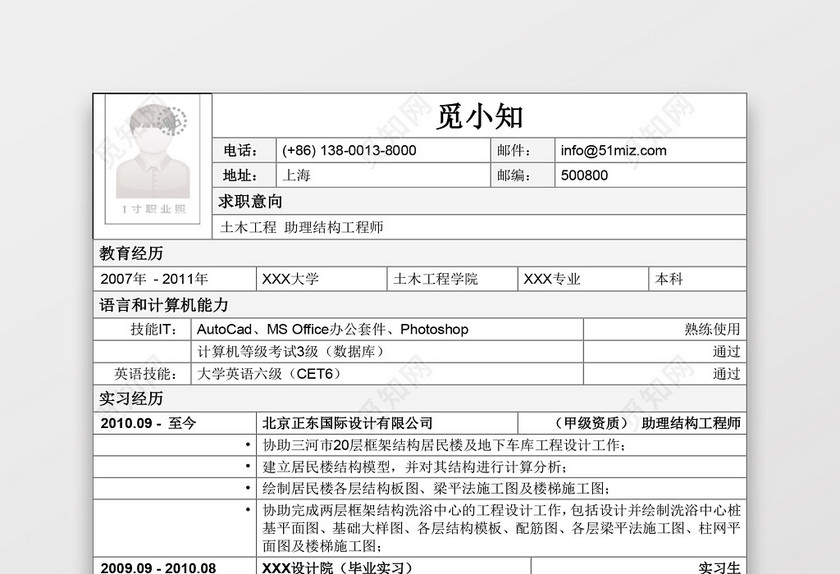
Task: Click the 熟练使用 proficiency cell
Action: pos(664,329)
